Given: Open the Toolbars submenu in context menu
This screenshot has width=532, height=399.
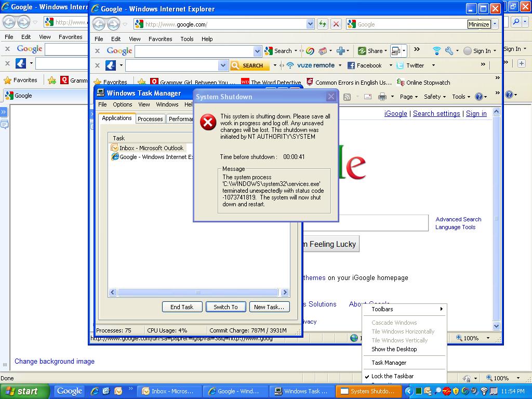Looking at the screenshot, I should click(x=404, y=309).
